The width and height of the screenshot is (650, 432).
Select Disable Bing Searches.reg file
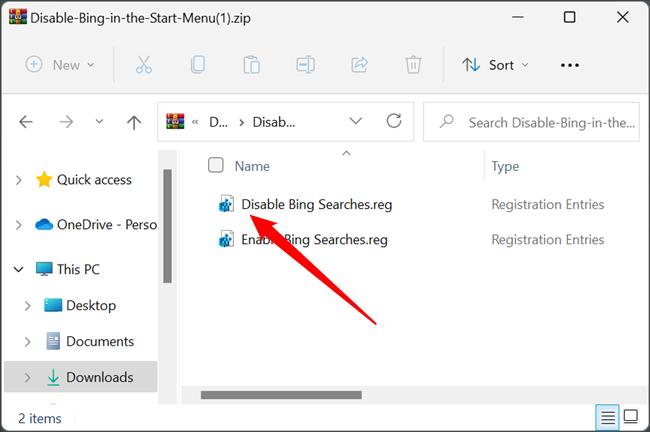pos(316,205)
